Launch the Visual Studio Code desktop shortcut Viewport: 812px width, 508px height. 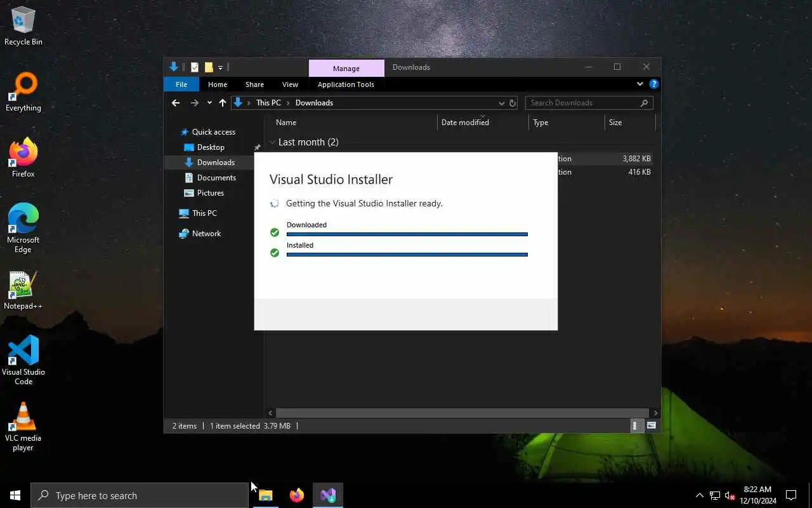tap(23, 361)
